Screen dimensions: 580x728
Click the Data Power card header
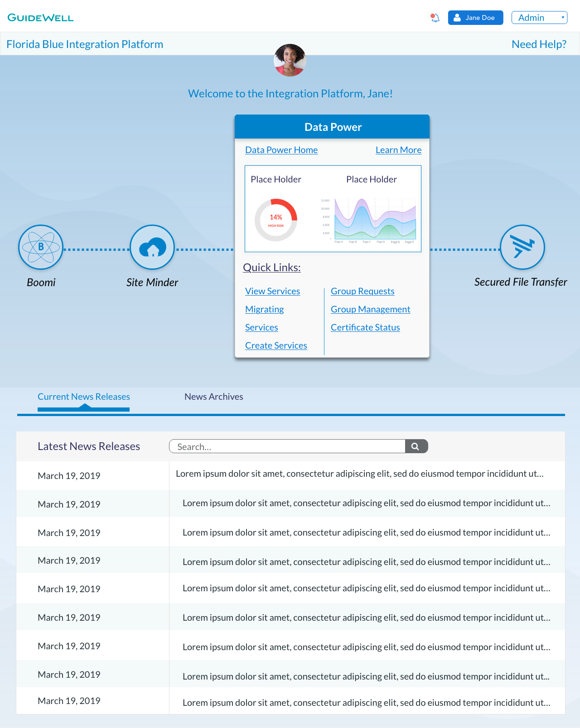point(332,127)
